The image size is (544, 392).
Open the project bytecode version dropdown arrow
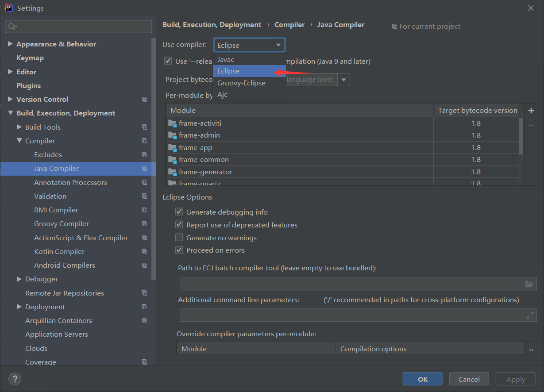click(x=344, y=80)
